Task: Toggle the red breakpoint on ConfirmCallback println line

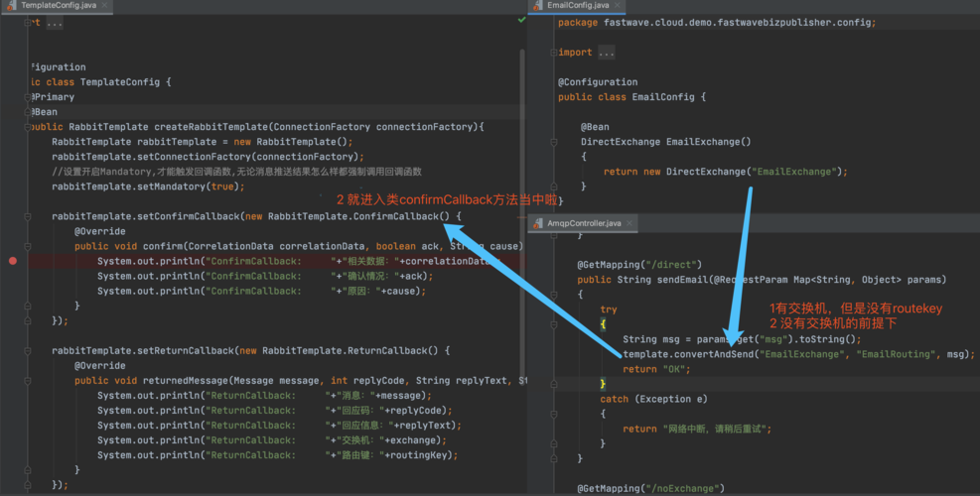Action: pyautogui.click(x=13, y=261)
